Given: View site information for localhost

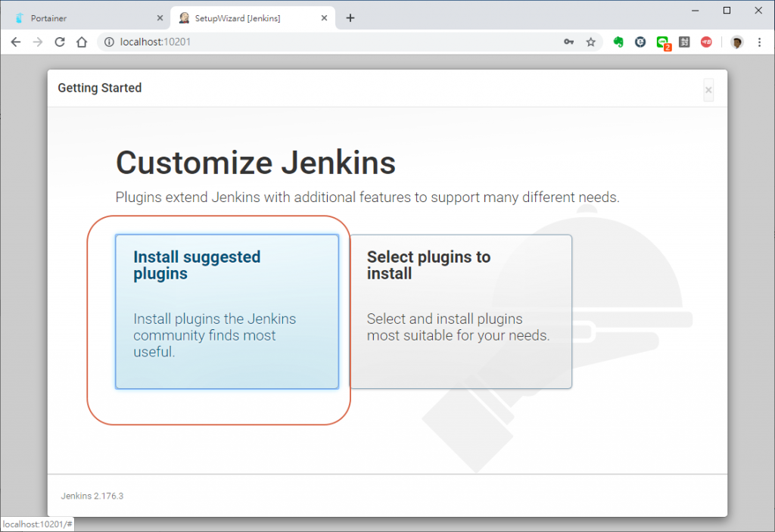Looking at the screenshot, I should 109,42.
